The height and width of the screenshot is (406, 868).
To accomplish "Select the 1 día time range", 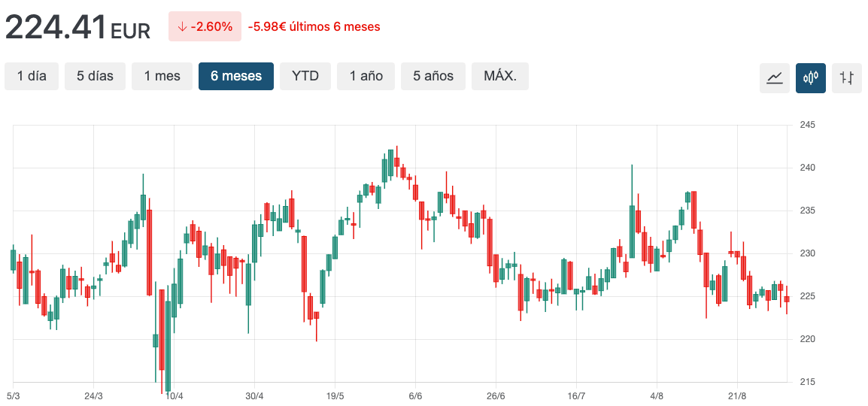I will point(32,76).
